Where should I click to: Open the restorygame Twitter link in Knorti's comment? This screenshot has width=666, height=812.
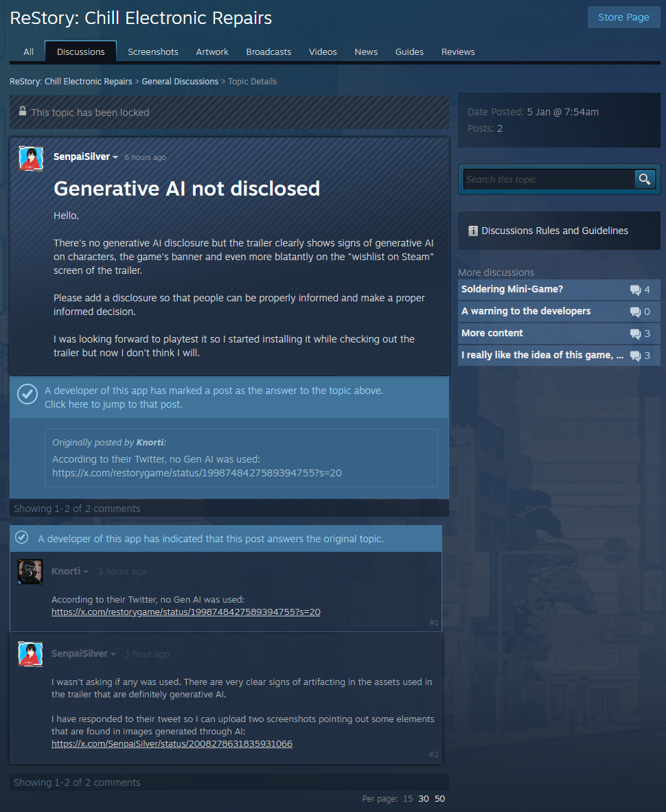185,612
